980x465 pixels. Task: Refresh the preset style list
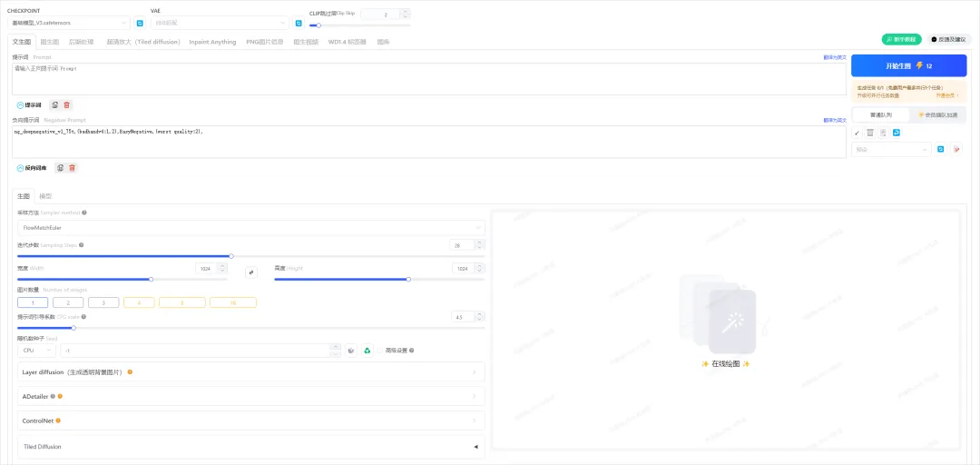[940, 150]
